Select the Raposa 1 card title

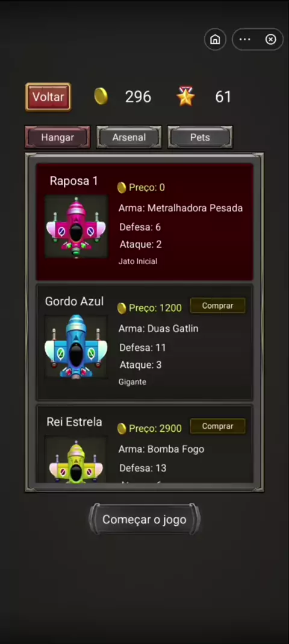(74, 181)
